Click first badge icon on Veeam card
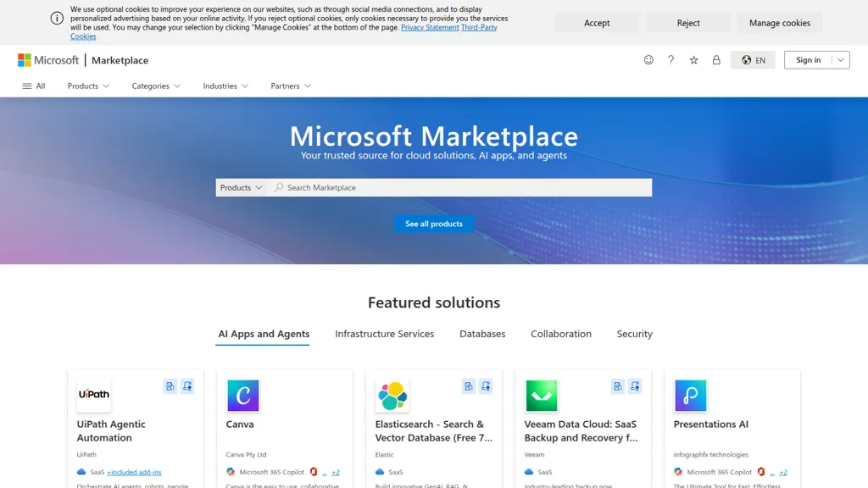The width and height of the screenshot is (868, 488). [x=618, y=386]
